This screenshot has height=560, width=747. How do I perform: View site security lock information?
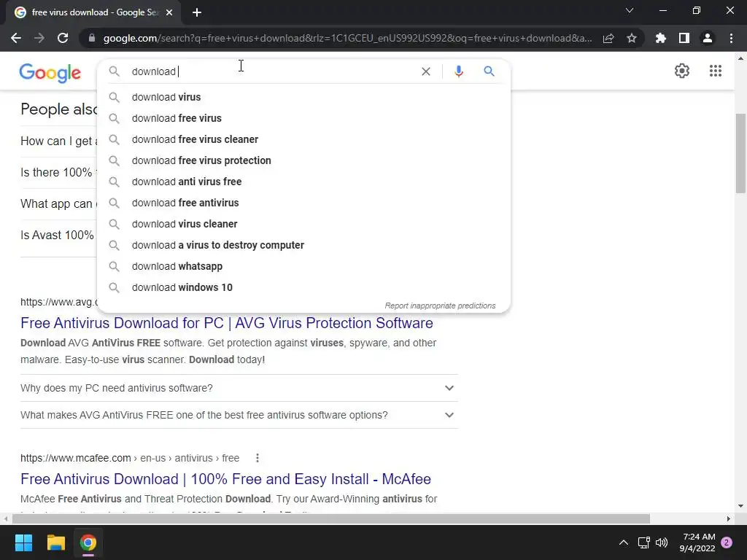[x=91, y=38]
